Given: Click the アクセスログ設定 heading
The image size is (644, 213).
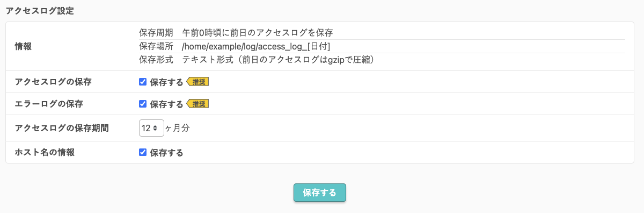Looking at the screenshot, I should point(40,11).
